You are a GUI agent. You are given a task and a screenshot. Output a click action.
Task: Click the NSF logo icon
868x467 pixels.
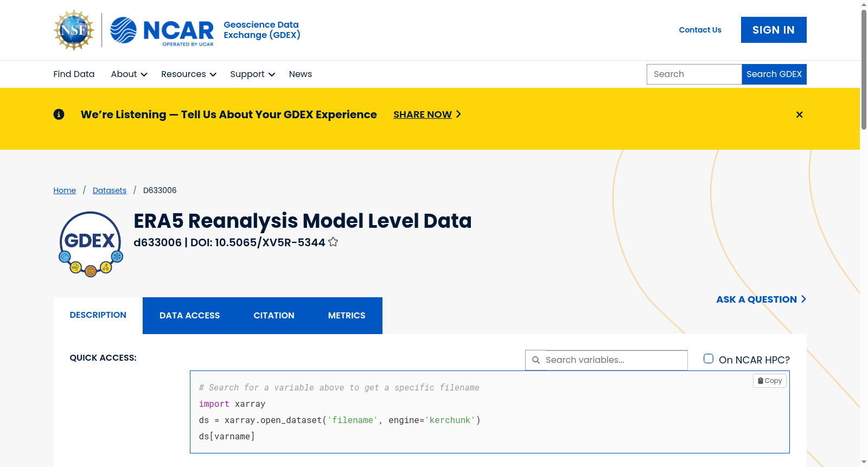point(74,30)
